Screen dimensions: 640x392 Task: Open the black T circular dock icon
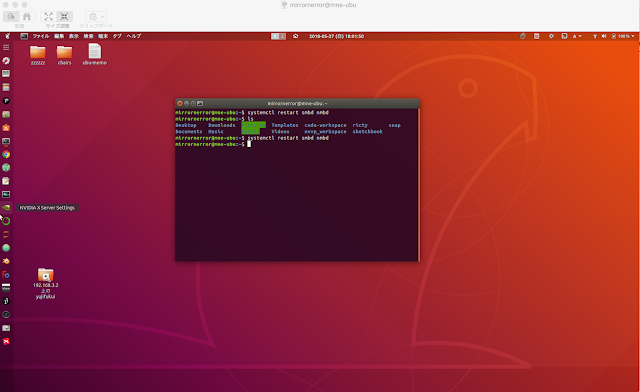point(6,101)
